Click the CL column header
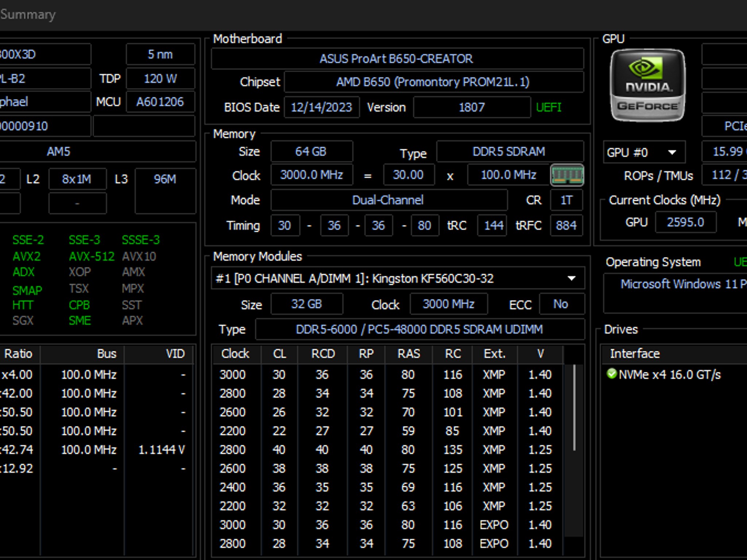The height and width of the screenshot is (560, 747). click(279, 354)
